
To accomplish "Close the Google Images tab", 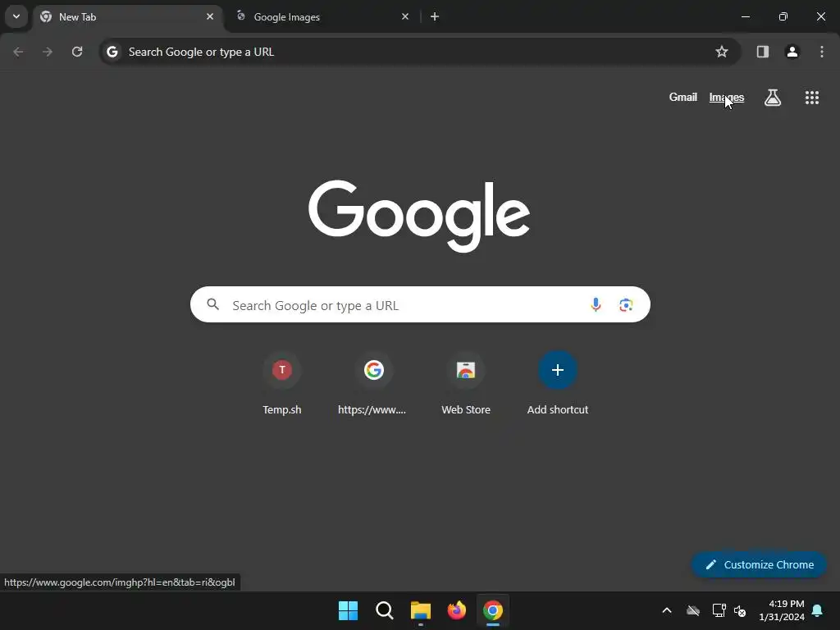I will coord(405,16).
